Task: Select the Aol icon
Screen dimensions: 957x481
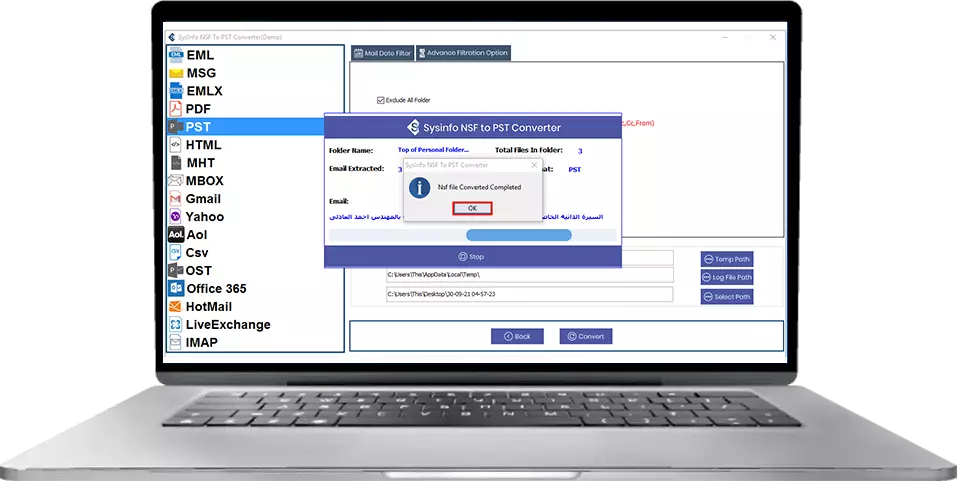Action: click(x=176, y=234)
